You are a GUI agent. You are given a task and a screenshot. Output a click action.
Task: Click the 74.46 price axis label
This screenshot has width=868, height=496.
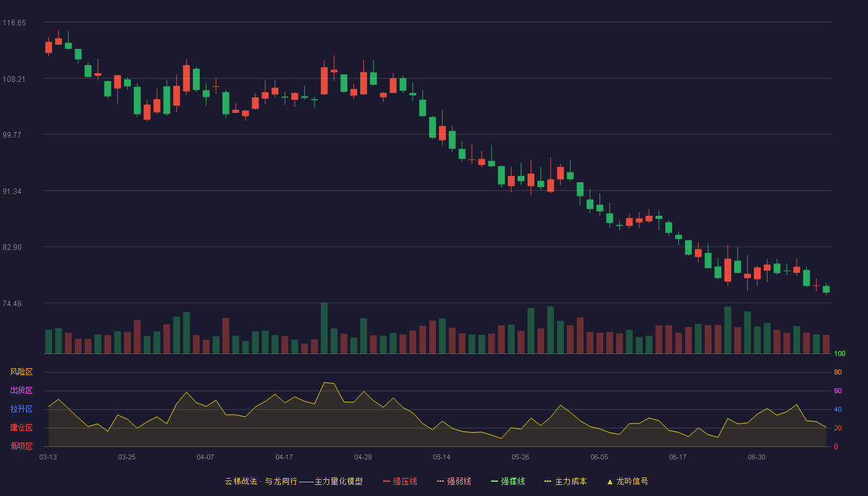pyautogui.click(x=14, y=304)
